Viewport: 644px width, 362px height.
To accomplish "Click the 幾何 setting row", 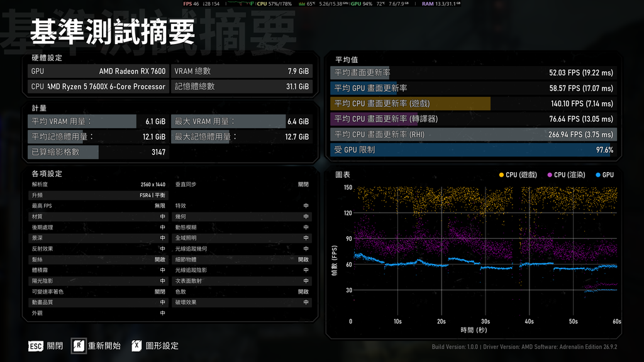I will tap(241, 217).
